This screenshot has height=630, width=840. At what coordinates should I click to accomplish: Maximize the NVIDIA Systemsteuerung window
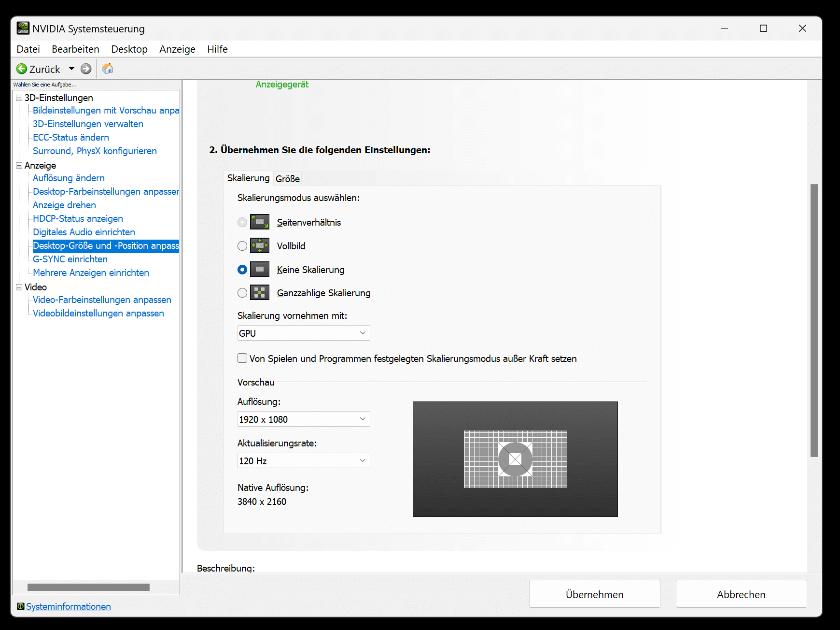click(763, 29)
